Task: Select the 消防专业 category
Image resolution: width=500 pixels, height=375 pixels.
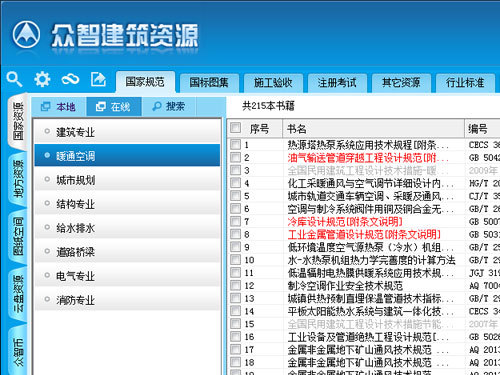Action: click(x=127, y=300)
